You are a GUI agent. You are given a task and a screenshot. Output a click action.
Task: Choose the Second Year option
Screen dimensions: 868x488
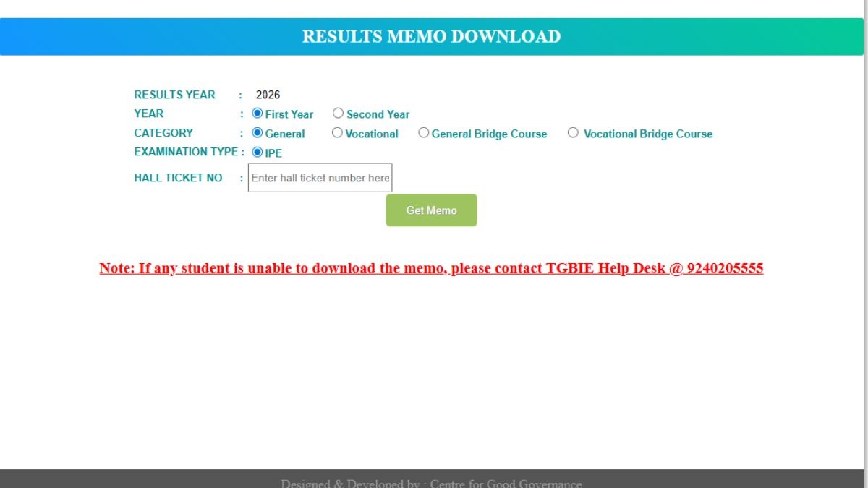point(338,114)
